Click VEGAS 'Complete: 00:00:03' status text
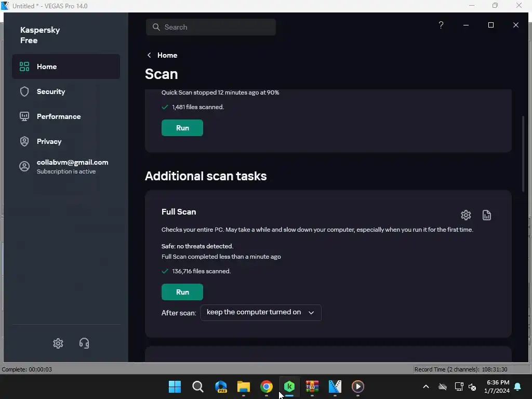The height and width of the screenshot is (399, 532). (x=27, y=369)
